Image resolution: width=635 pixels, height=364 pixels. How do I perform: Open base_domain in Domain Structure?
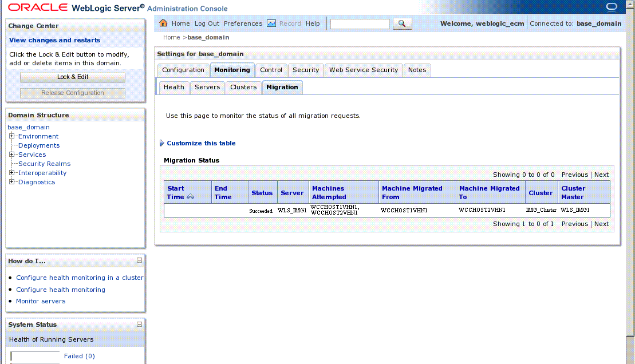click(x=29, y=127)
